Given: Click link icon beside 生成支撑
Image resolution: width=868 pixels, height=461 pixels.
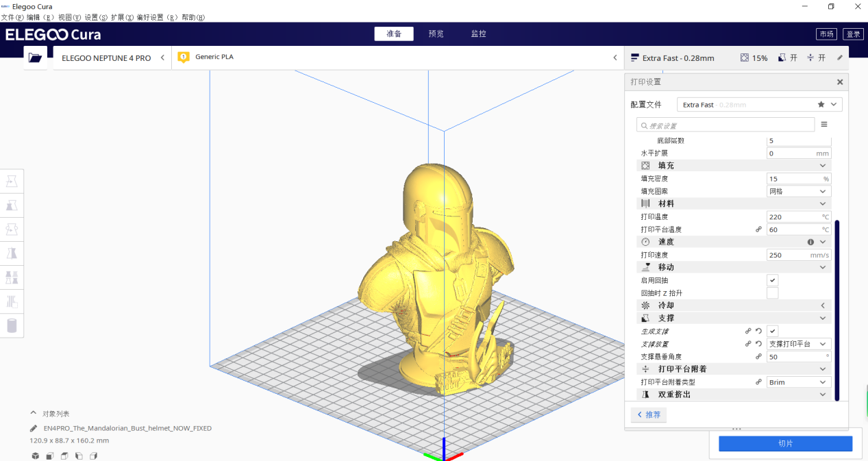Looking at the screenshot, I should coord(748,331).
